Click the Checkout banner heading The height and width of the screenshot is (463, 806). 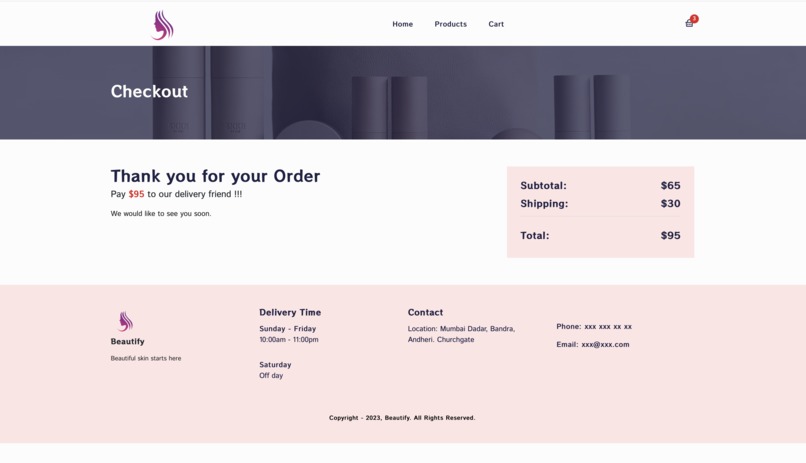click(x=149, y=91)
